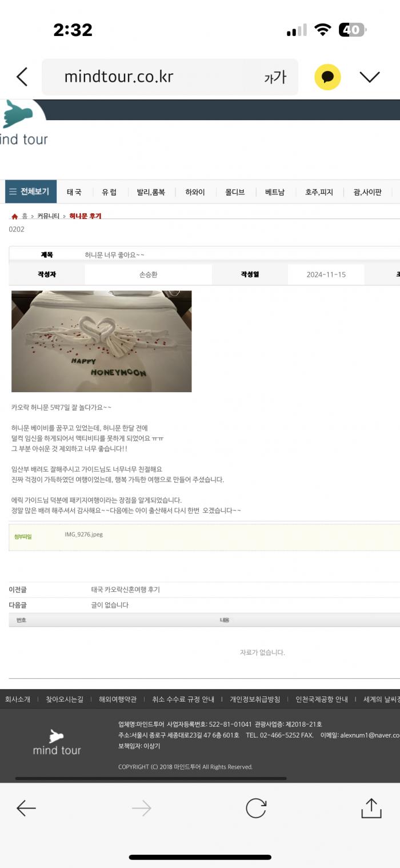Open 개인정보취급방침 footer link
The height and width of the screenshot is (868, 400).
tap(255, 699)
